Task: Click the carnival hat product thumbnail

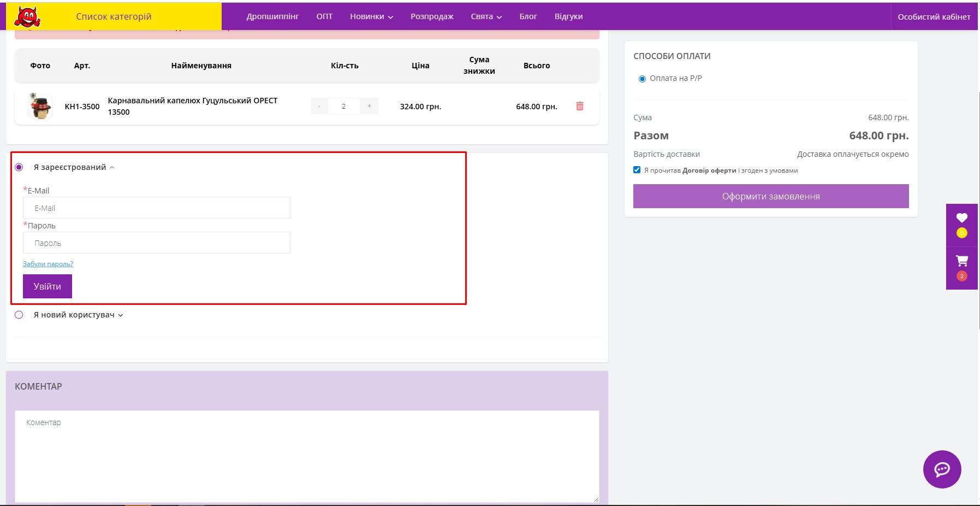Action: pyautogui.click(x=40, y=106)
